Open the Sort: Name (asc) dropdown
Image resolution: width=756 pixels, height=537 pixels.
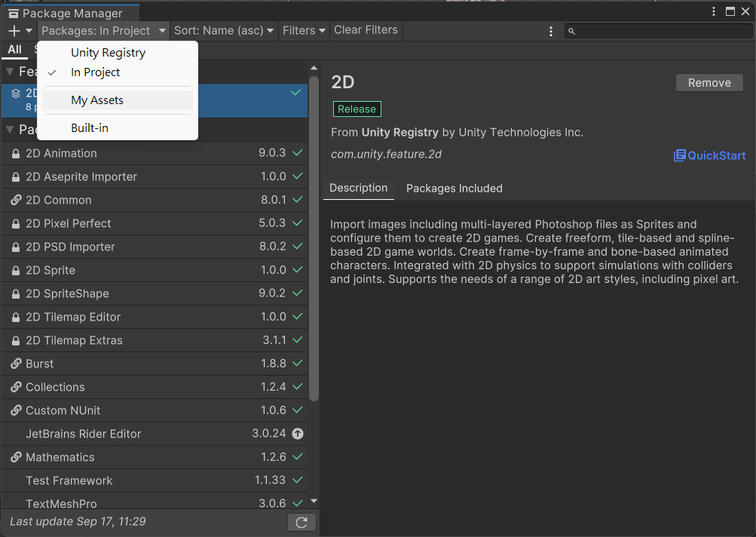tap(224, 31)
